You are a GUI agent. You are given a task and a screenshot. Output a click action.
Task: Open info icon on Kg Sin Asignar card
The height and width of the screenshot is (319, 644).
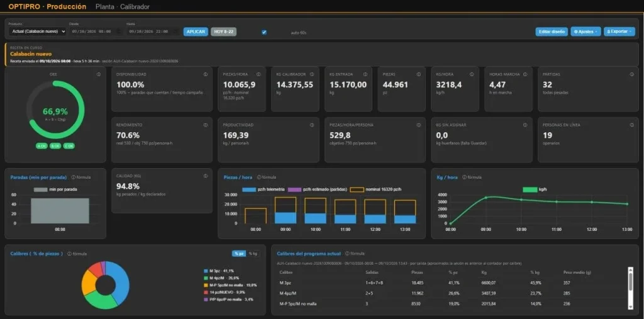coord(525,125)
